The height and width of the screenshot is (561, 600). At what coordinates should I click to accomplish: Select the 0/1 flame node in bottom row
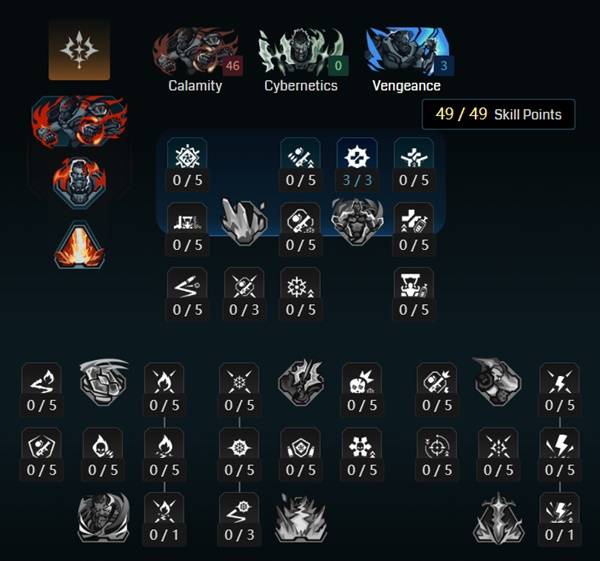point(164,519)
